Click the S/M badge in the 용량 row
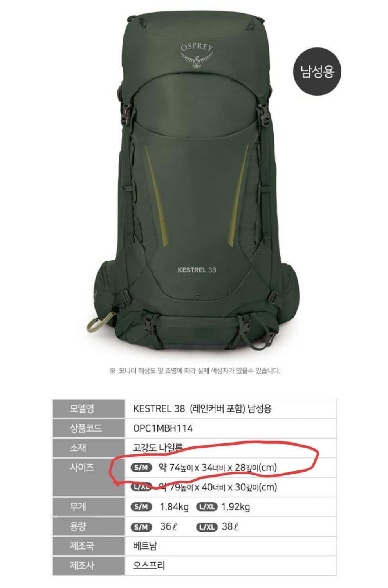This screenshot has width=388, height=588. [x=141, y=527]
